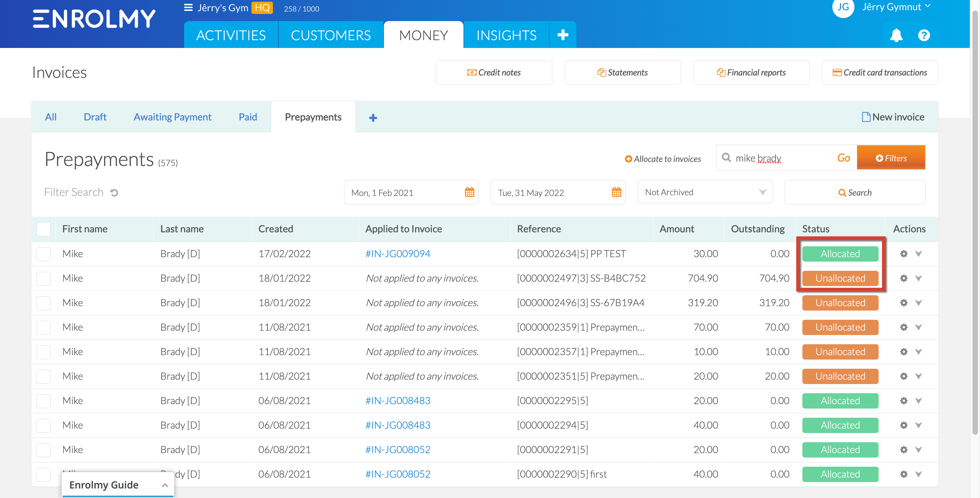Click the JG avatar circle

coord(843,7)
